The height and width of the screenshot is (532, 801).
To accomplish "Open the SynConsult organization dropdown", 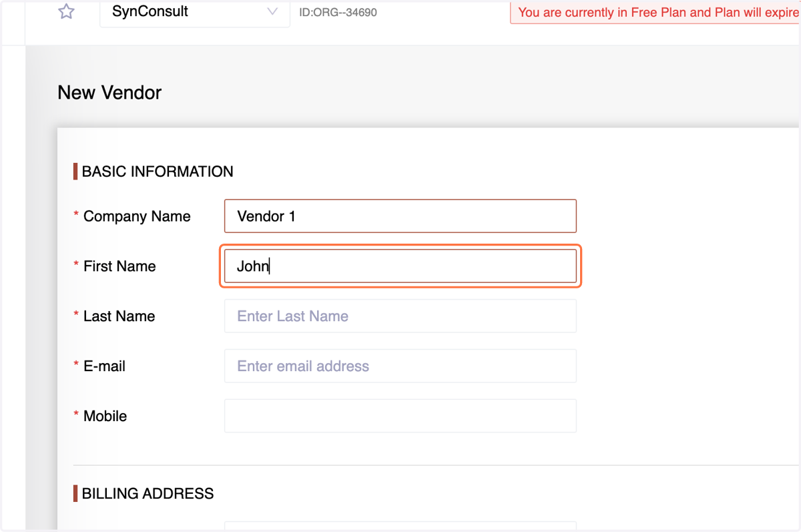I will click(195, 13).
